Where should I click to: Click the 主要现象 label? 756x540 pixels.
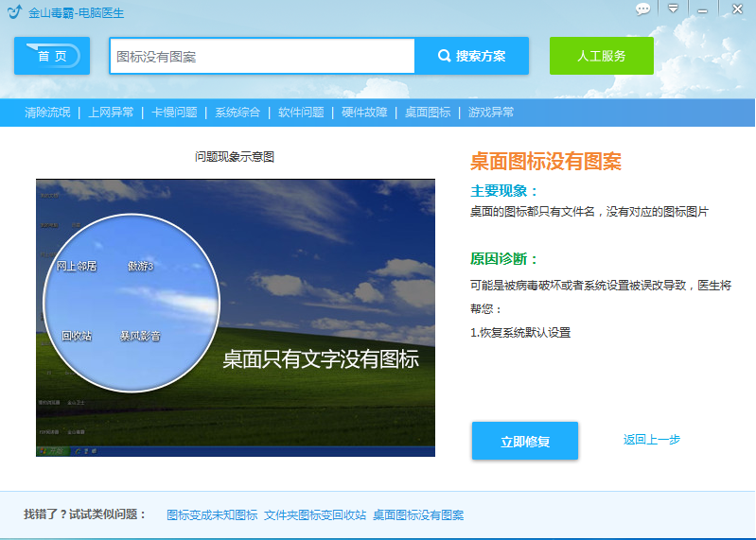[x=503, y=191]
